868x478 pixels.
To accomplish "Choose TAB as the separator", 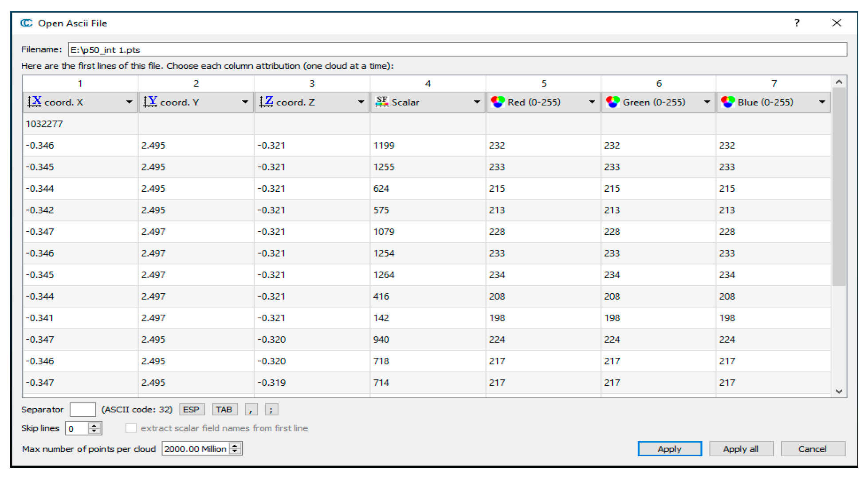I will [224, 410].
